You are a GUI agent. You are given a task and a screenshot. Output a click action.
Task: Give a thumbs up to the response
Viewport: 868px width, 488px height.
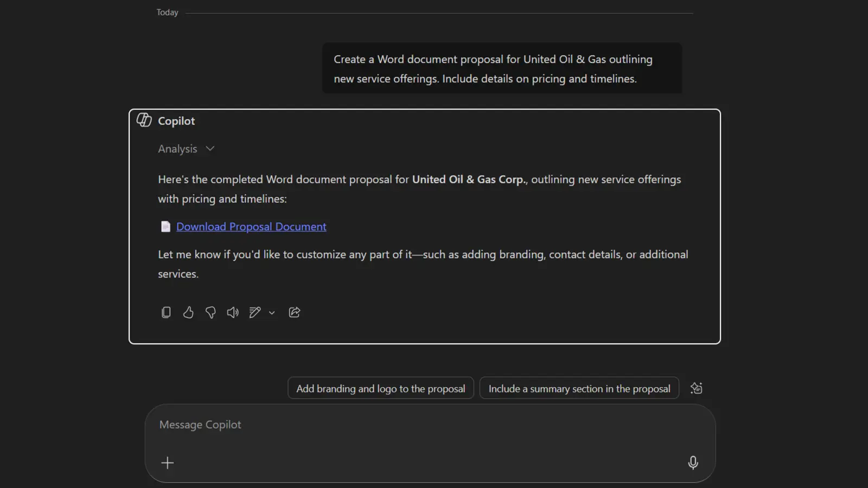[x=188, y=312]
